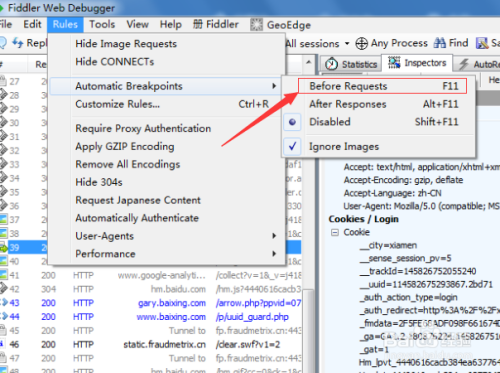Open Automatic Breakpoints submenu
This screenshot has width=500, height=373.
pos(166,86)
